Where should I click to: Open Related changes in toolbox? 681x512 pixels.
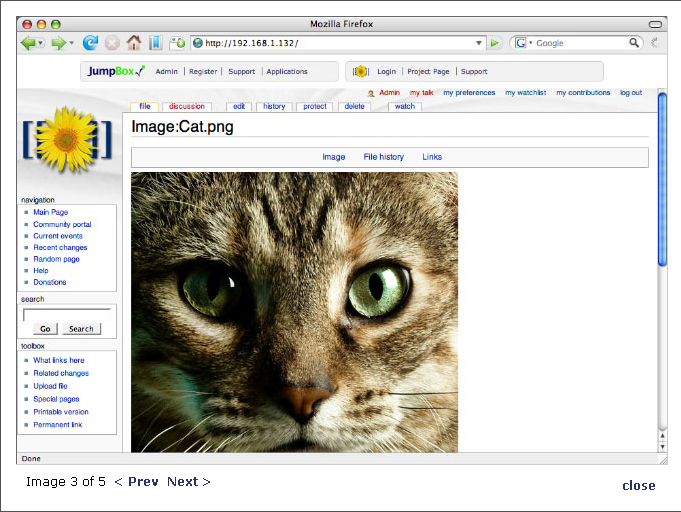(x=61, y=373)
